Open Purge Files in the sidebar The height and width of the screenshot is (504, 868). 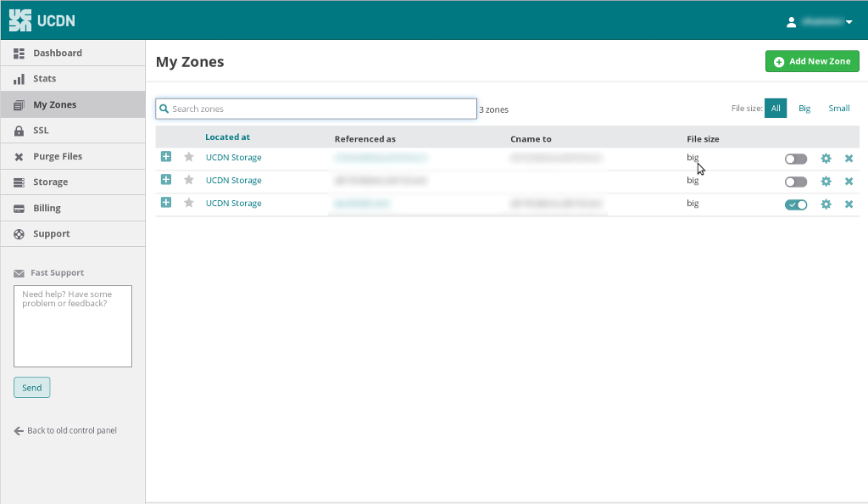(58, 156)
